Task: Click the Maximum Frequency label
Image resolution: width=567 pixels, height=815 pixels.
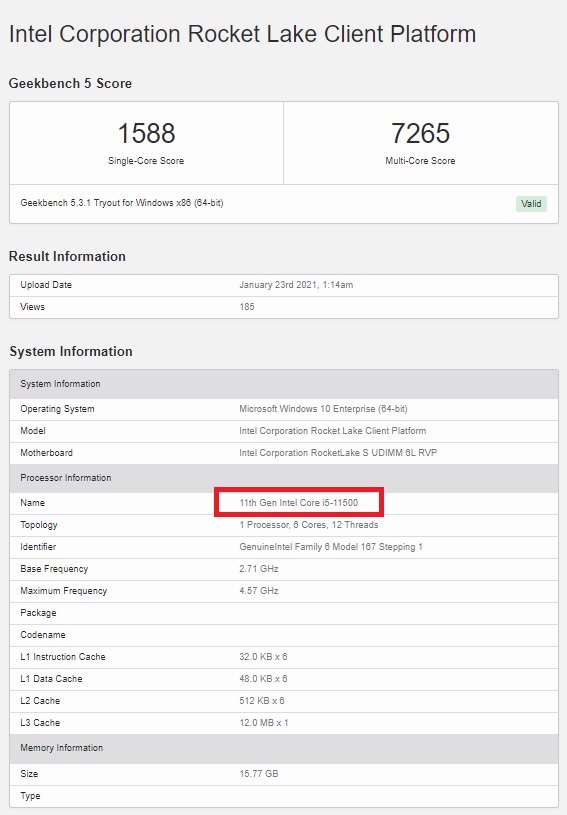Action: click(x=63, y=591)
